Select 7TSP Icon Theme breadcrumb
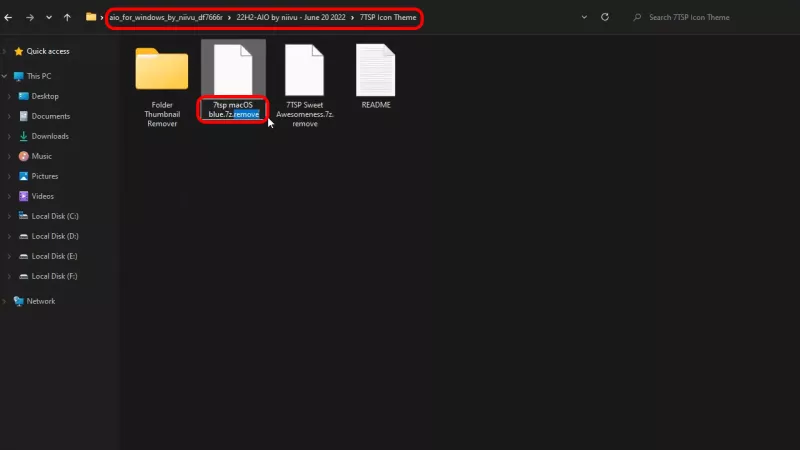This screenshot has width=800, height=450. [388, 17]
